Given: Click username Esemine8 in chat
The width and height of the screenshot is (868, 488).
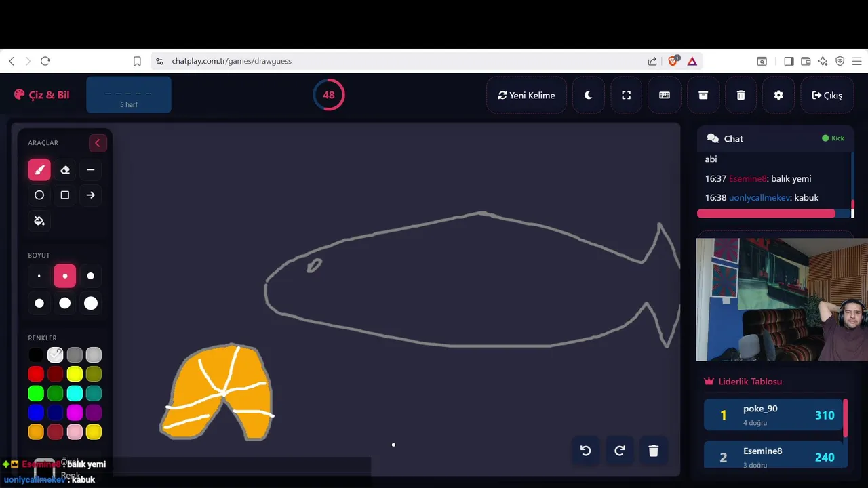Looking at the screenshot, I should point(747,179).
